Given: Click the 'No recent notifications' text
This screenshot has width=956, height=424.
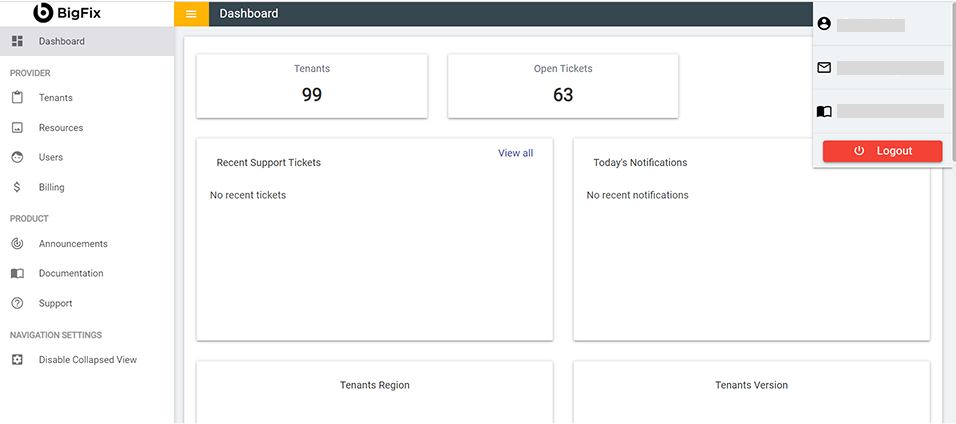Looking at the screenshot, I should pos(638,195).
